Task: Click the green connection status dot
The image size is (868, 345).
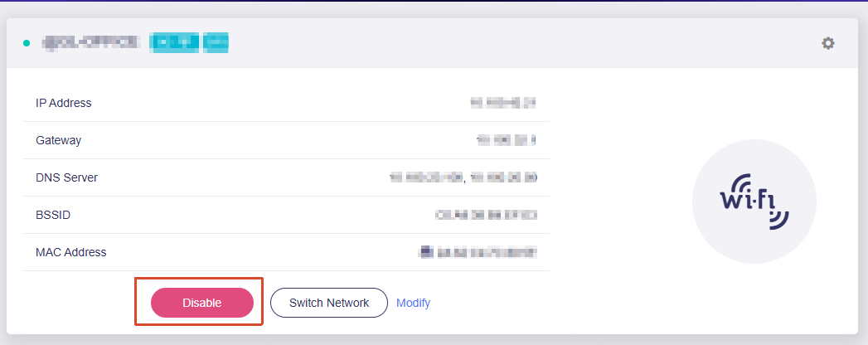Action: click(x=27, y=43)
